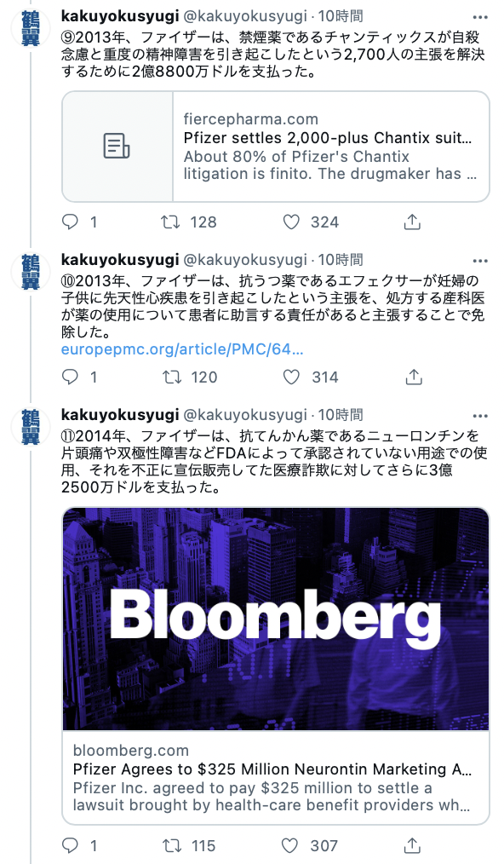The width and height of the screenshot is (504, 864).
Task: Open more options on the first tweet
Action: click(x=480, y=18)
